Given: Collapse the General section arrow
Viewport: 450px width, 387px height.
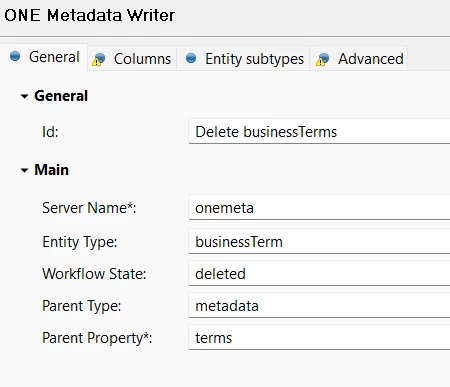Looking at the screenshot, I should 24,96.
